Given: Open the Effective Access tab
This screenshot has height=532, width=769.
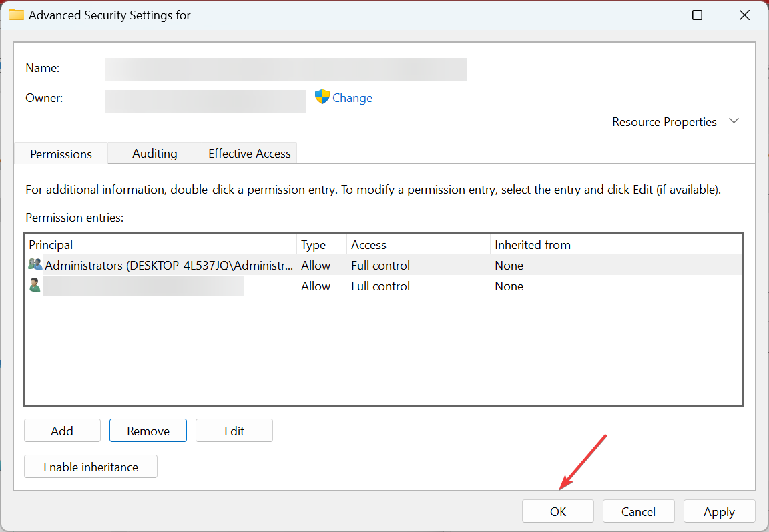Looking at the screenshot, I should point(250,154).
